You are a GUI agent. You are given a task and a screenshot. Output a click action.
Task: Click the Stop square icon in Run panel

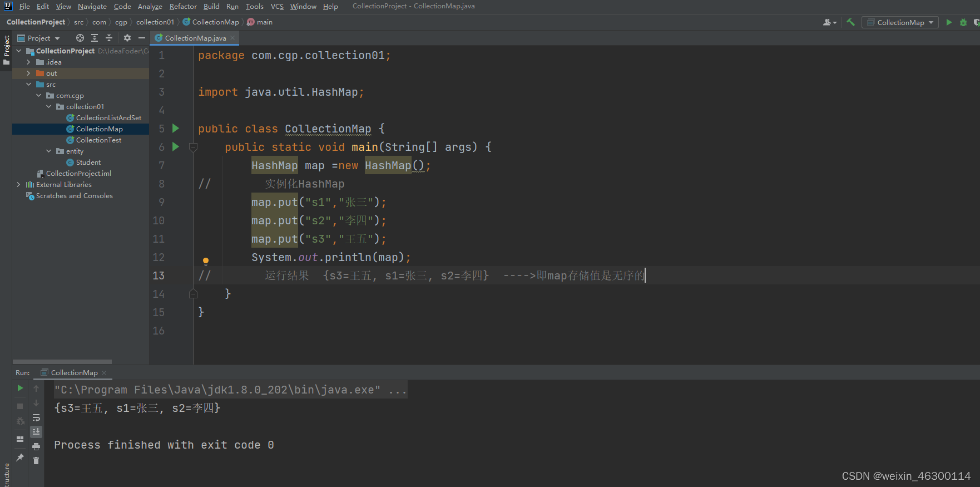point(20,406)
